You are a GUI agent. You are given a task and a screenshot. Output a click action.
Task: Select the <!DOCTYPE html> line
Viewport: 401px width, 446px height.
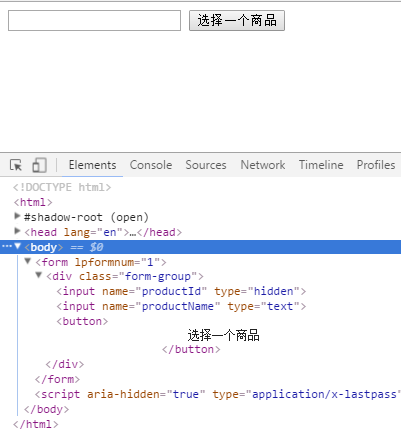62,187
